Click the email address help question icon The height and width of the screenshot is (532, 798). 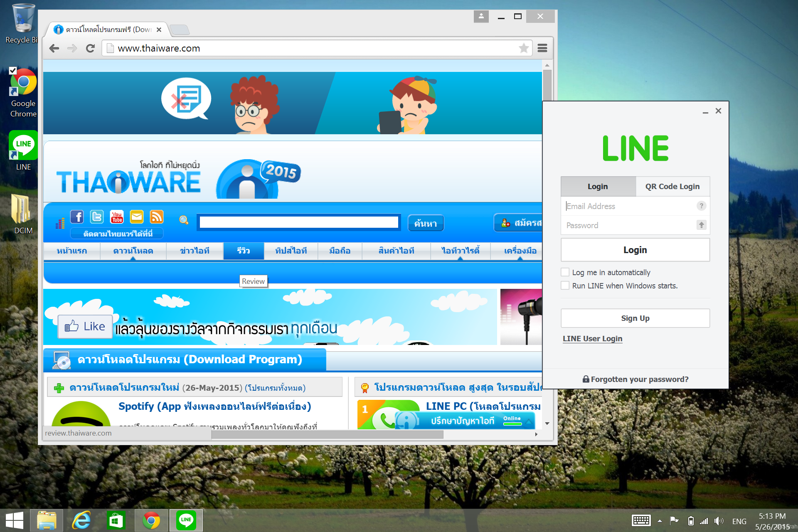tap(701, 206)
